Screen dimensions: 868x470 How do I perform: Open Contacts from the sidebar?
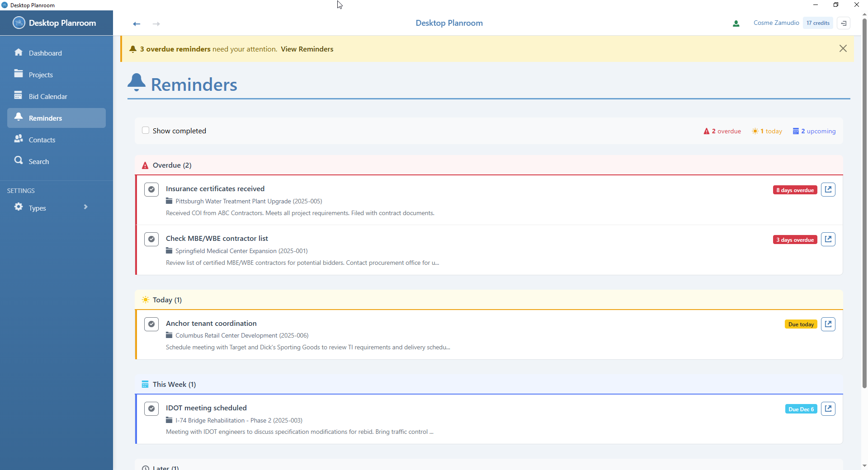(42, 140)
